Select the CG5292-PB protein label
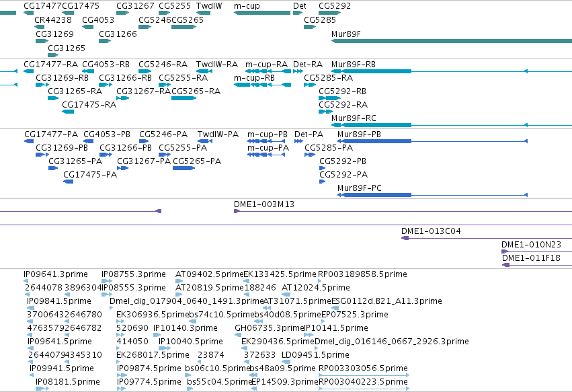 pos(343,161)
